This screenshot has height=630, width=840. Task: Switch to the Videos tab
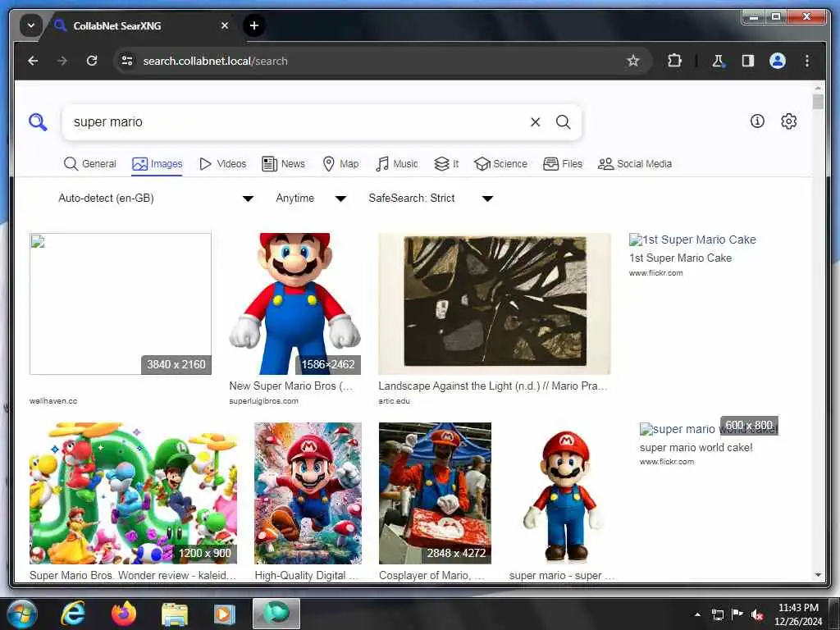coord(222,164)
